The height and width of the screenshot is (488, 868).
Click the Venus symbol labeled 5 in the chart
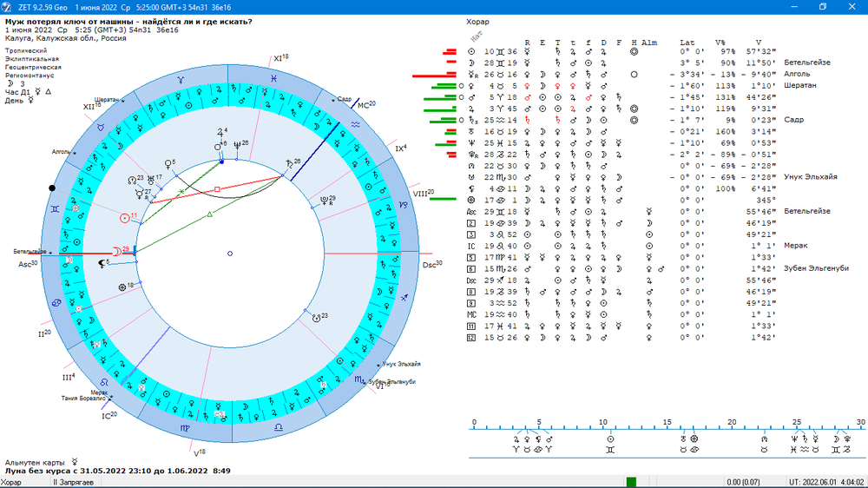[x=168, y=164]
